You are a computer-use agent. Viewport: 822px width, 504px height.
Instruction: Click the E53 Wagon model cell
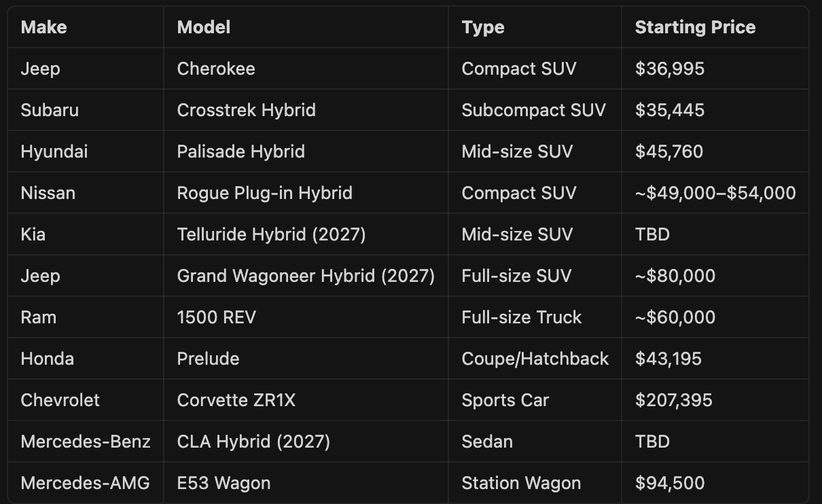pyautogui.click(x=224, y=483)
